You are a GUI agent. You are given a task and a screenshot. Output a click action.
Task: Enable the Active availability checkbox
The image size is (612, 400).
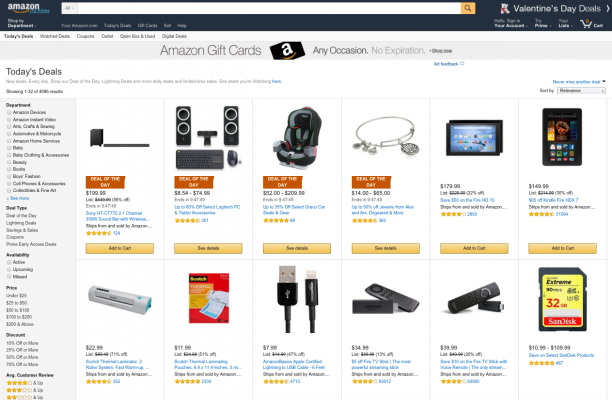point(9,262)
